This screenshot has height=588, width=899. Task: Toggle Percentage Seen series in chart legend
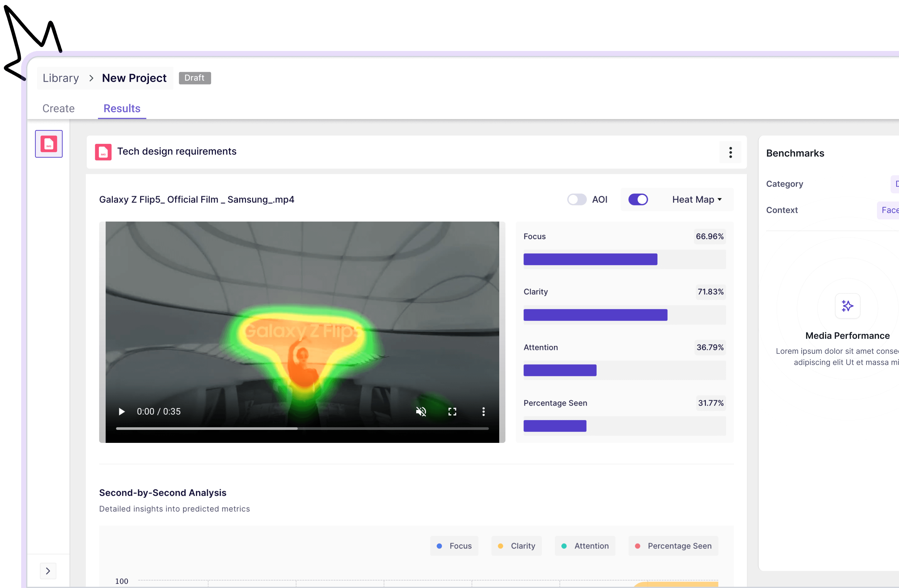pyautogui.click(x=674, y=546)
